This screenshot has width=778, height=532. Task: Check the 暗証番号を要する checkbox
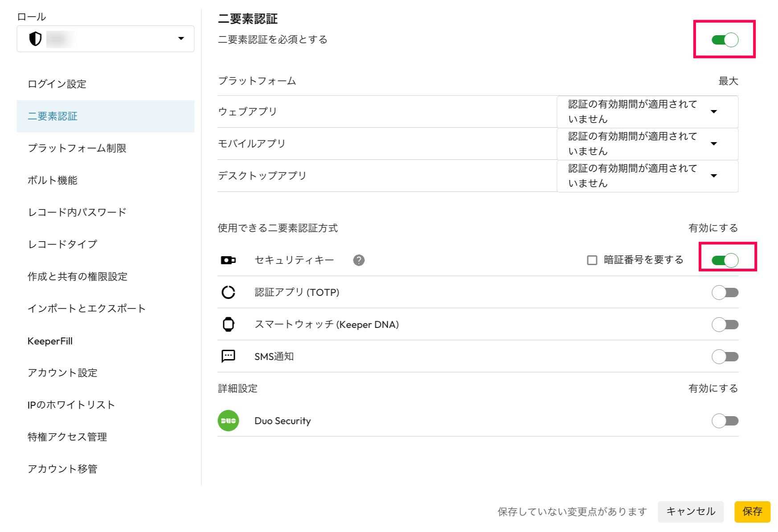coord(592,260)
